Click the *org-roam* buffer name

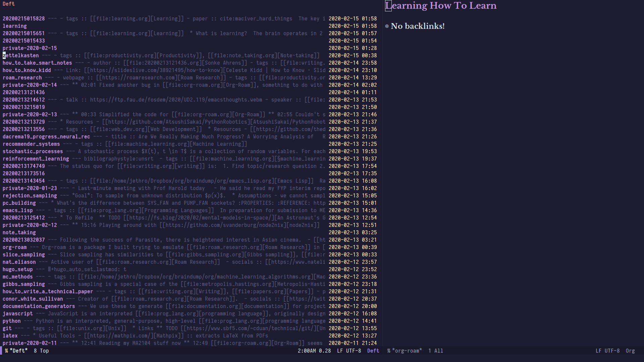tap(408, 351)
